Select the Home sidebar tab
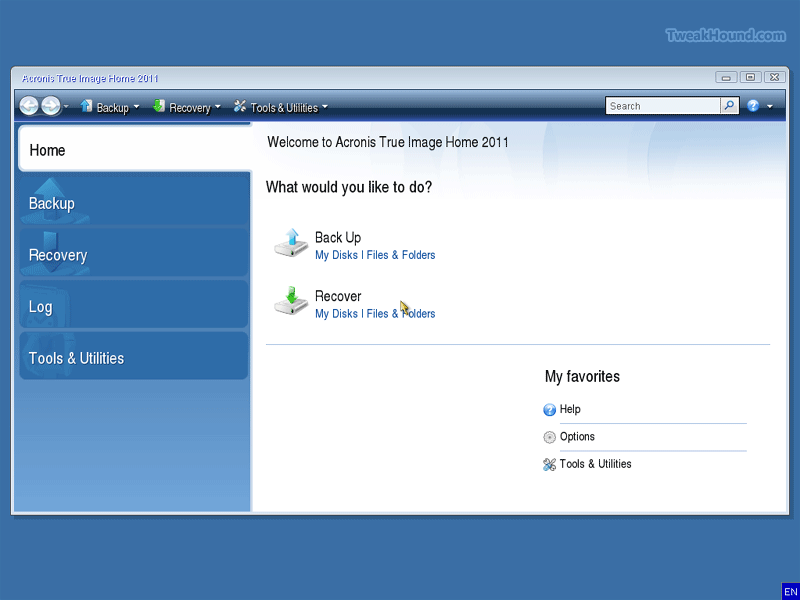 click(135, 149)
